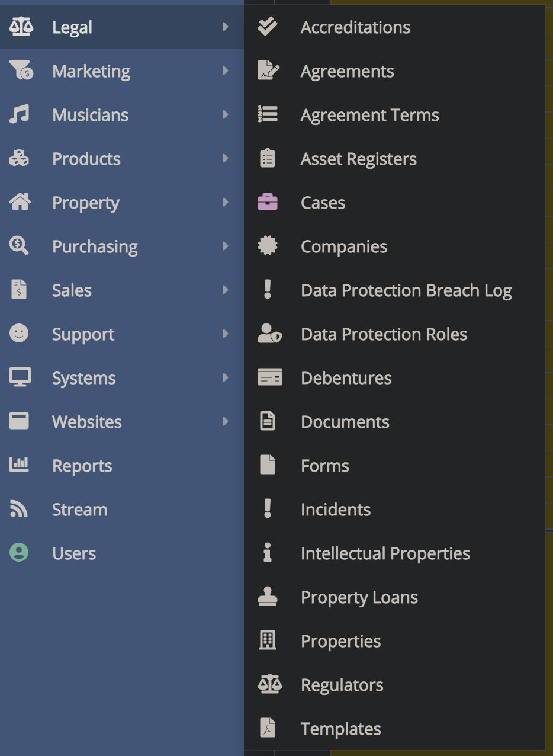
Task: Click the Accreditations double-checkmark icon
Action: (x=268, y=27)
